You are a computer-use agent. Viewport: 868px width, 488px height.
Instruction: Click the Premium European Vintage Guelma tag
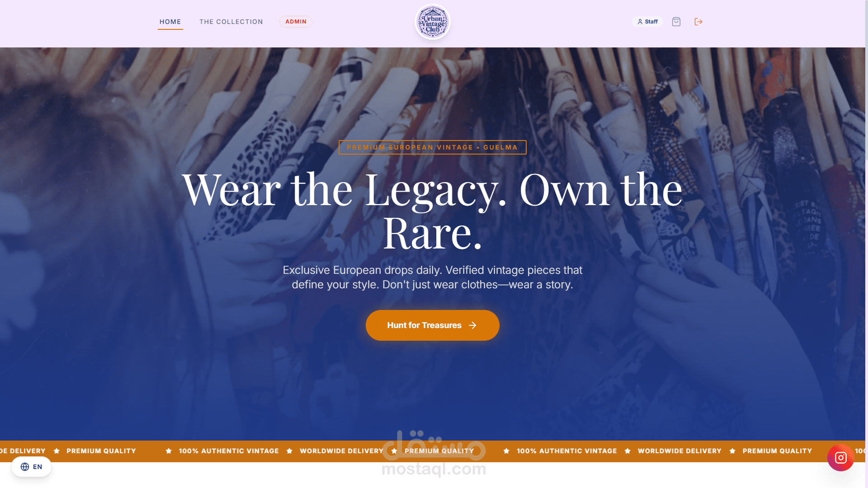pos(433,147)
